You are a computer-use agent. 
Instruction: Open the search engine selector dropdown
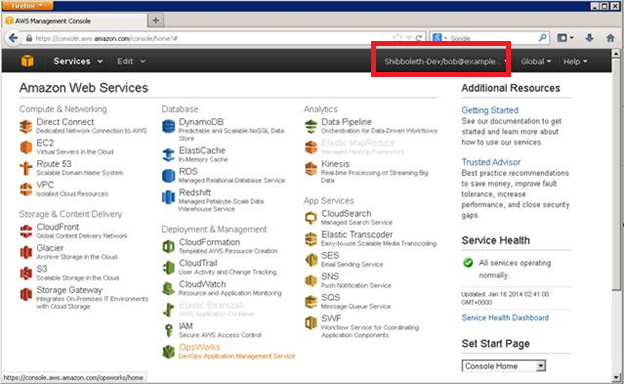tap(440, 38)
